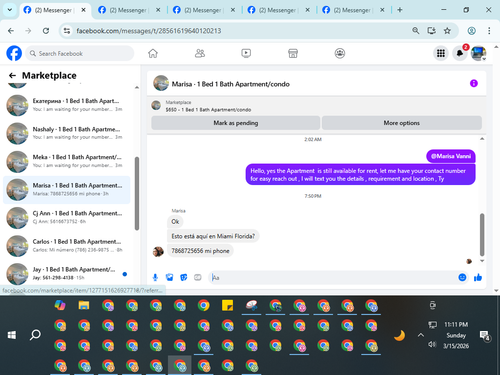500x375 pixels.
Task: Click the Search Facebook field
Action: tap(80, 53)
